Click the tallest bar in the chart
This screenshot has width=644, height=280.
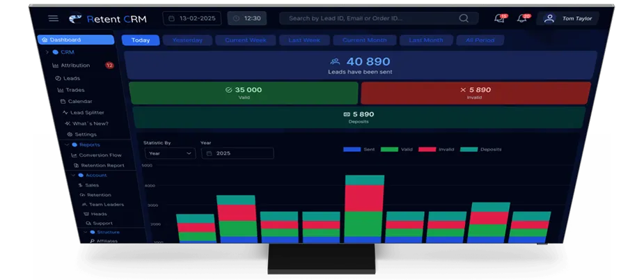coord(364,209)
